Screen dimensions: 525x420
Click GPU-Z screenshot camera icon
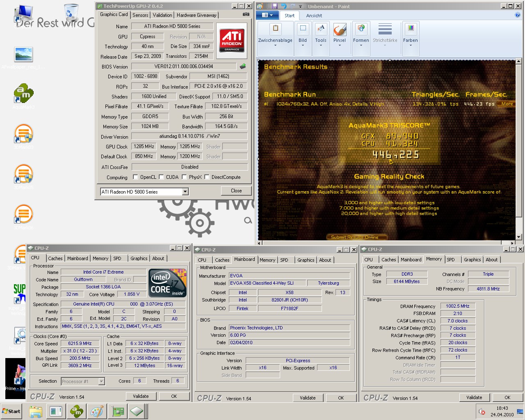click(x=246, y=14)
